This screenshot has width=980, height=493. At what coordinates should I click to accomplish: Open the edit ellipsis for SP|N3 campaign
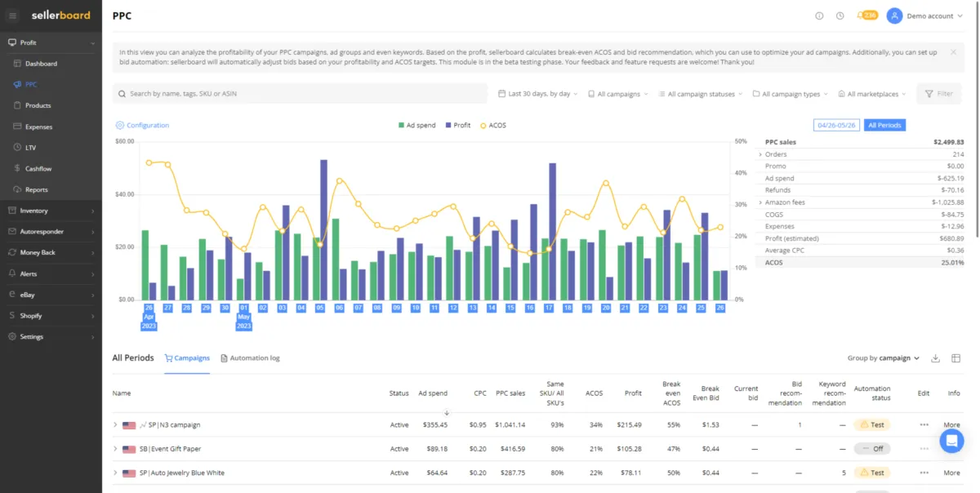point(924,425)
